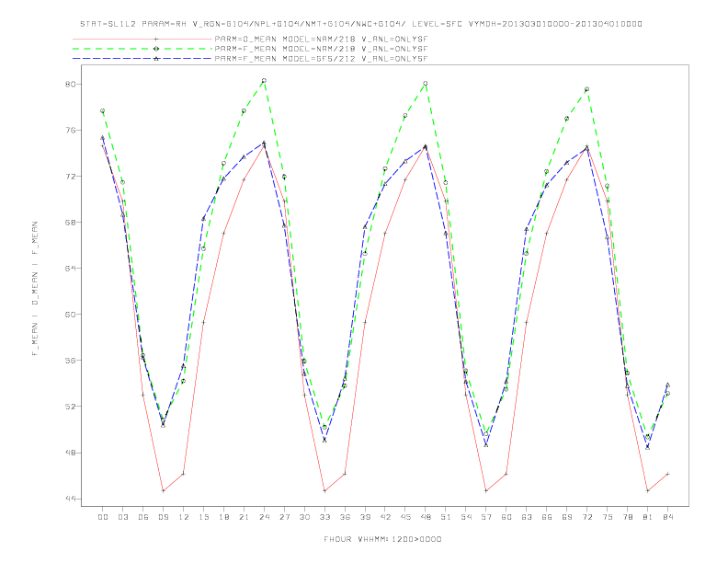Click the x-axis tick label 45
Screen dimensions: 728x563
(x=405, y=517)
